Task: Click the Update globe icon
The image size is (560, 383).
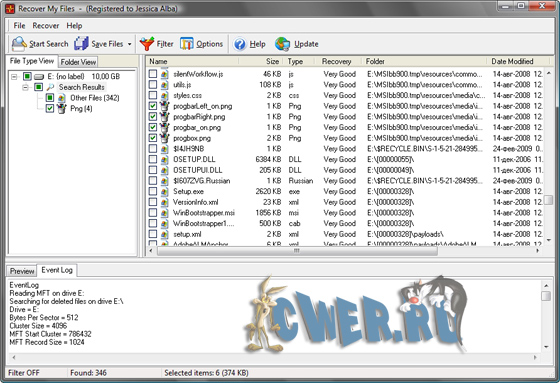Action: tap(282, 44)
